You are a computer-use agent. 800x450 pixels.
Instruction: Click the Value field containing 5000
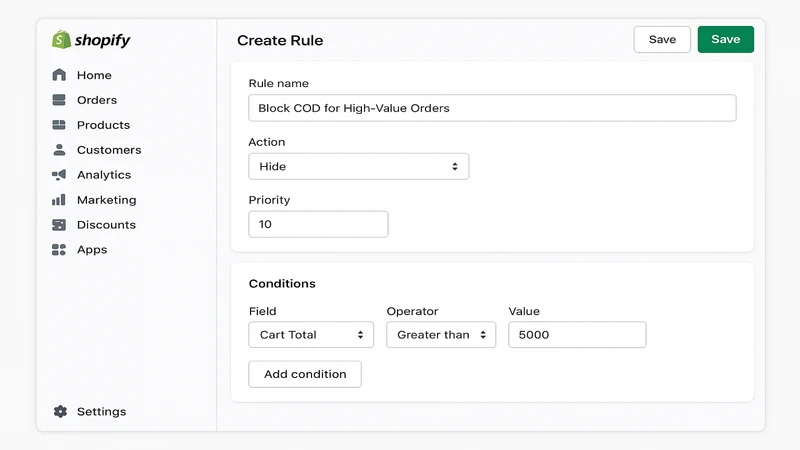pyautogui.click(x=577, y=335)
